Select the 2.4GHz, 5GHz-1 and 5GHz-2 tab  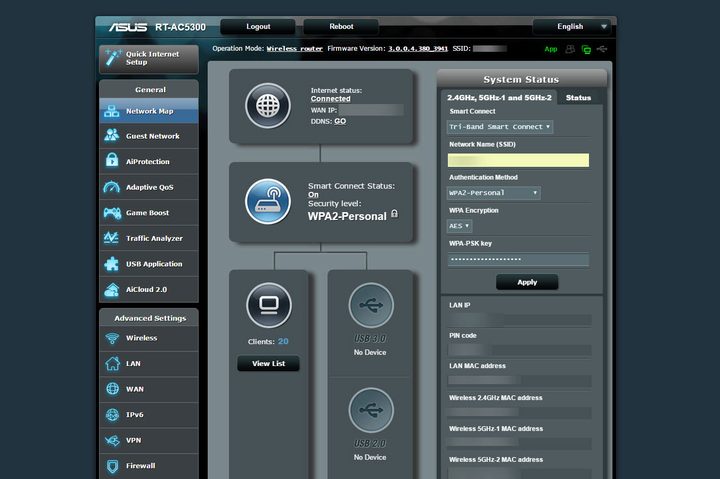pos(499,97)
